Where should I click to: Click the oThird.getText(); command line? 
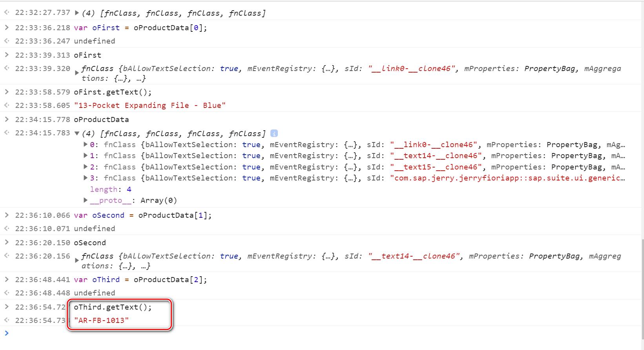(113, 307)
